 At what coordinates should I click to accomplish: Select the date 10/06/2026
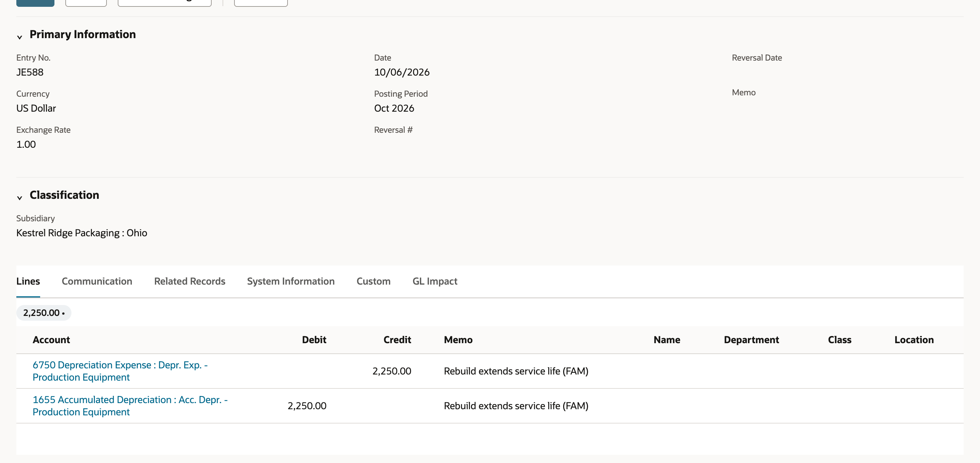pyautogui.click(x=402, y=72)
